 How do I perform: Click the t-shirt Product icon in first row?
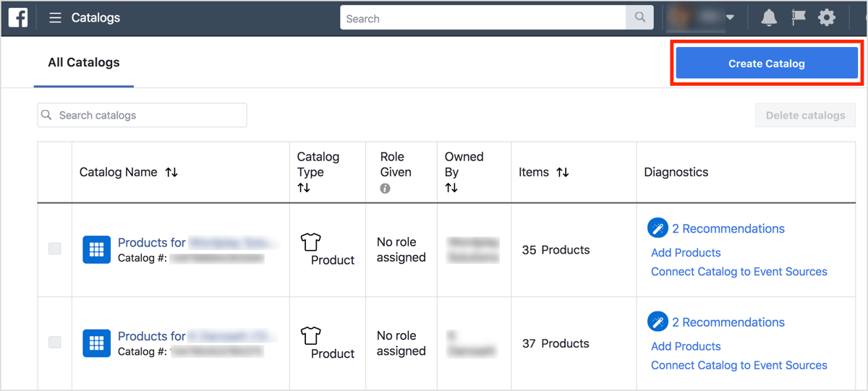coord(310,241)
